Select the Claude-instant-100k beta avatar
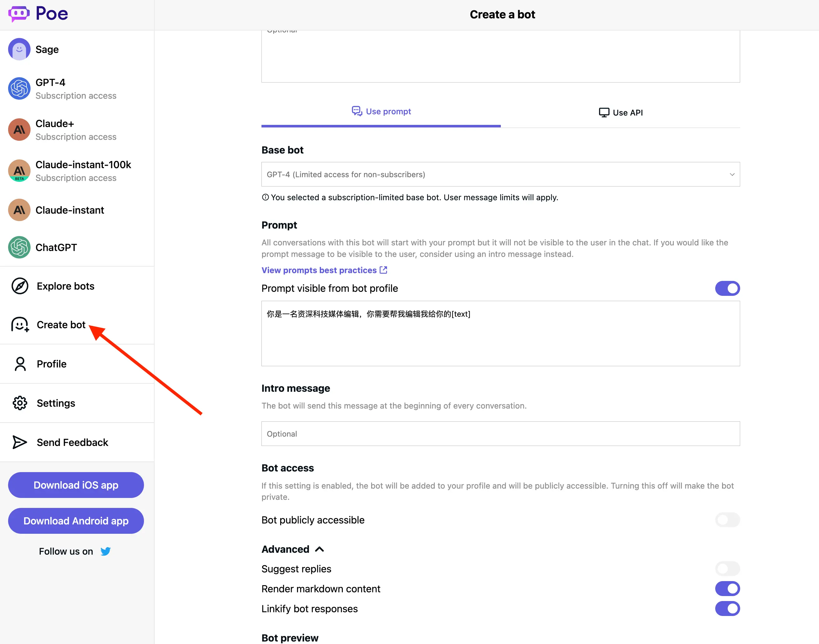The image size is (819, 644). click(19, 171)
